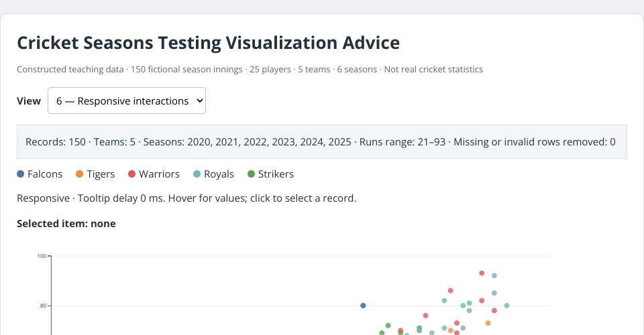Click the orange Tigers point at far right
Image resolution: width=644 pixels, height=335 pixels.
click(x=488, y=323)
